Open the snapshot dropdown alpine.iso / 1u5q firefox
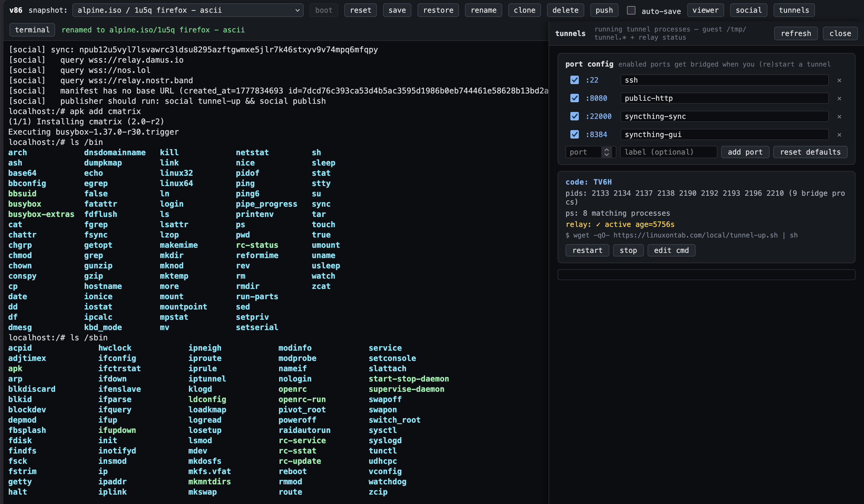 [187, 10]
